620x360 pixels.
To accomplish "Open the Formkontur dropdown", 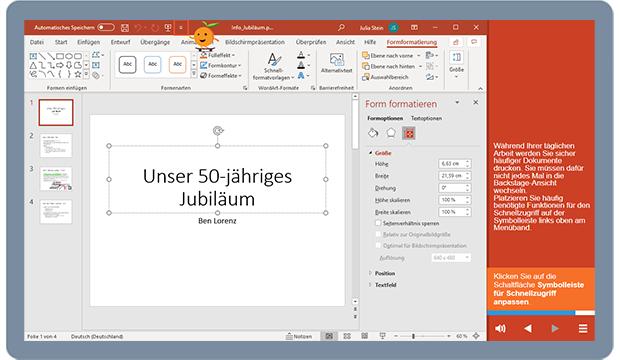I will coord(221,65).
